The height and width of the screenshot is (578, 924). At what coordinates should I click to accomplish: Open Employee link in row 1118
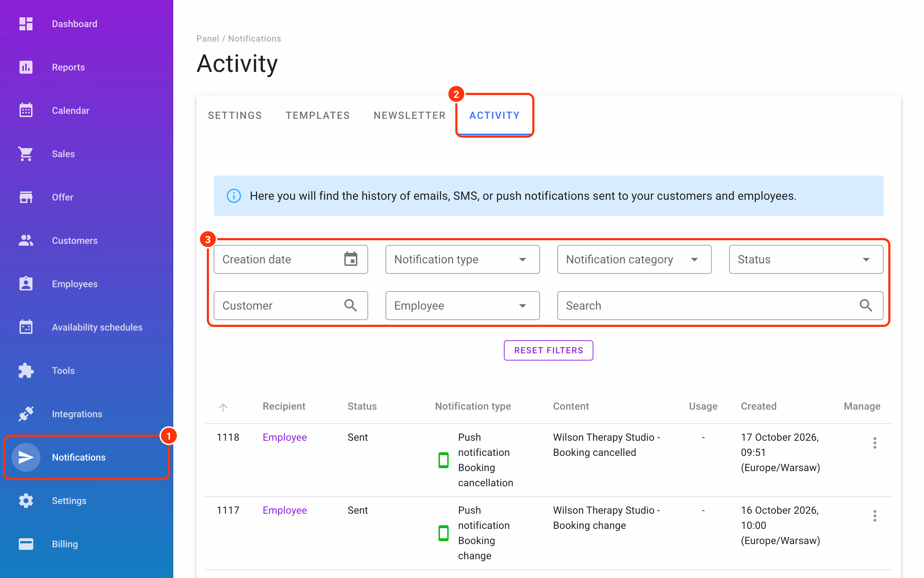click(x=284, y=437)
